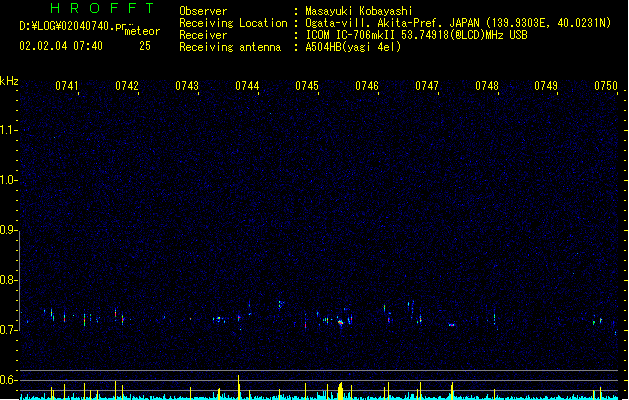Click the 0745 time marker

[x=307, y=86]
